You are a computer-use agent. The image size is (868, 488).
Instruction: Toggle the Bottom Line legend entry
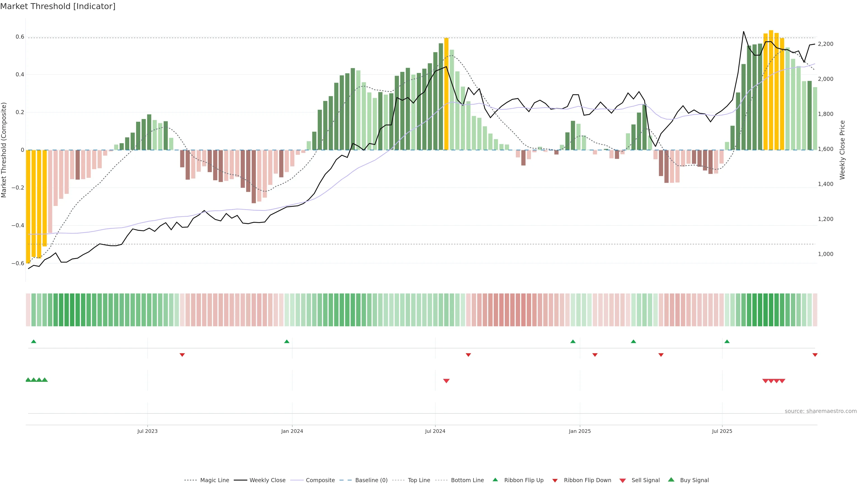coord(467,480)
